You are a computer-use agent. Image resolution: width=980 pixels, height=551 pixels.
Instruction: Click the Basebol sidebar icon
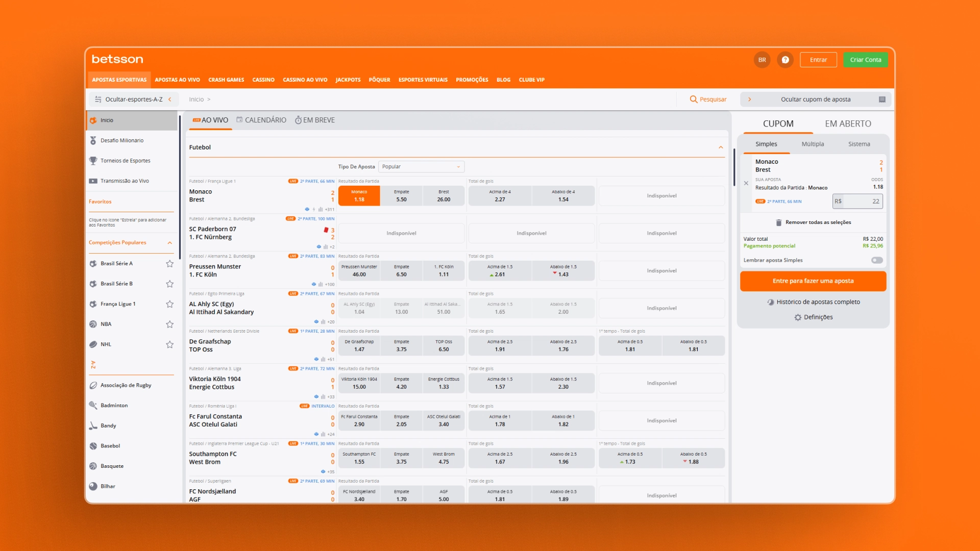[x=93, y=446]
